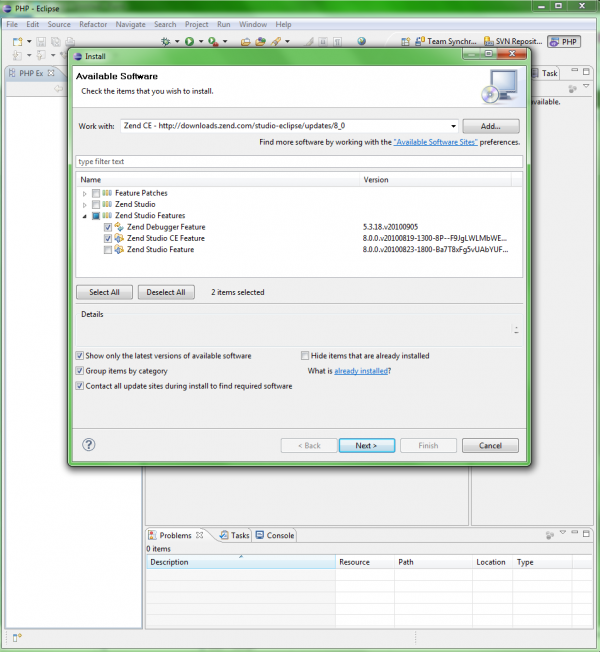Click the Open Folder toolbar icon
600x652 pixels.
click(x=245, y=41)
